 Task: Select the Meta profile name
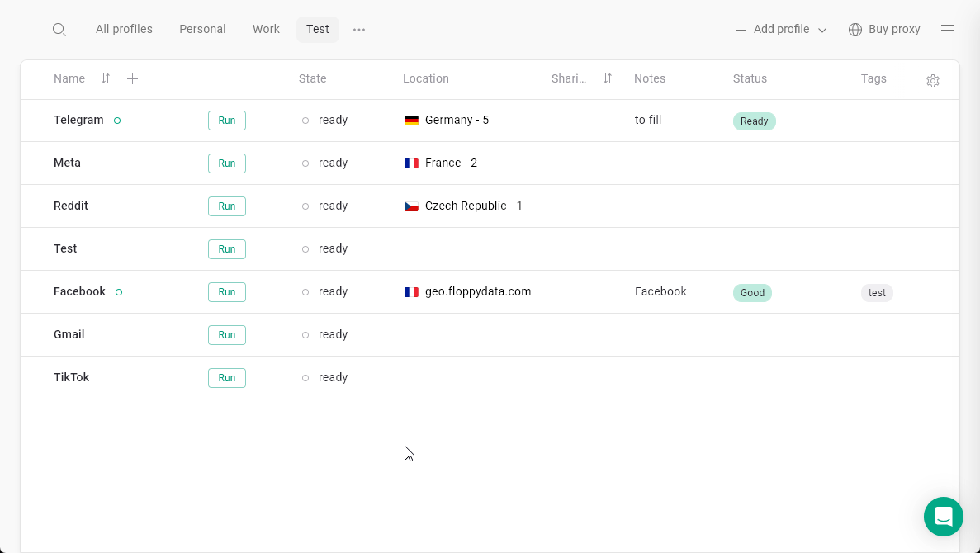[68, 163]
